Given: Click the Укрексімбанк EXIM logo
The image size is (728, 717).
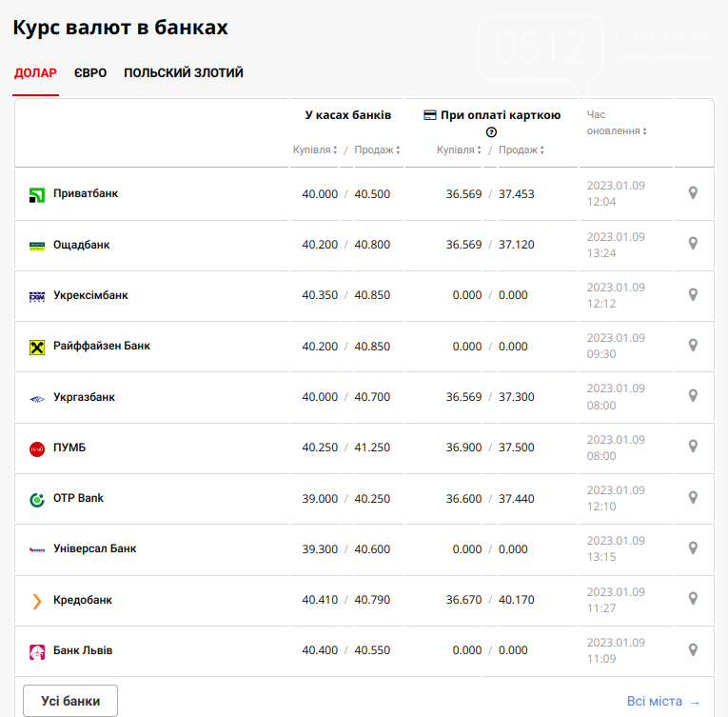Looking at the screenshot, I should (x=37, y=296).
